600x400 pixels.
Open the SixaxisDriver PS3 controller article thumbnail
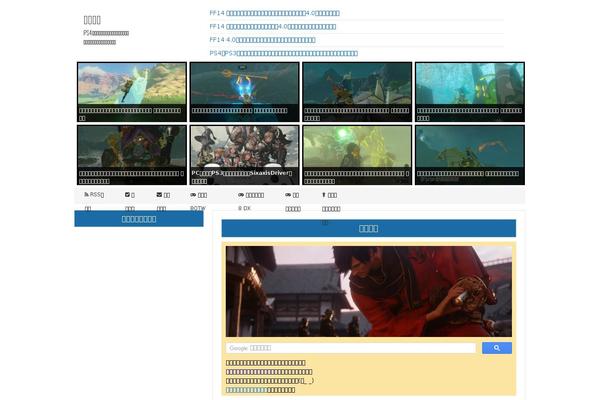tap(245, 155)
